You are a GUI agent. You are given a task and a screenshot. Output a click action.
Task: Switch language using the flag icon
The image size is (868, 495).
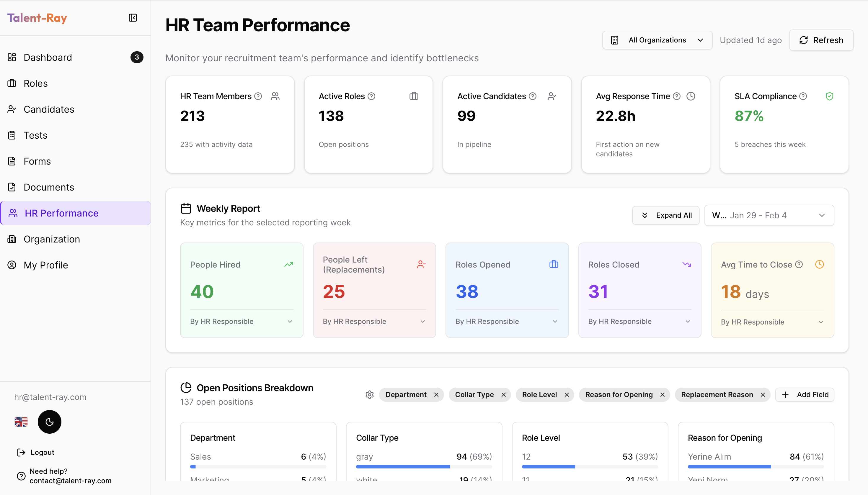(x=22, y=422)
